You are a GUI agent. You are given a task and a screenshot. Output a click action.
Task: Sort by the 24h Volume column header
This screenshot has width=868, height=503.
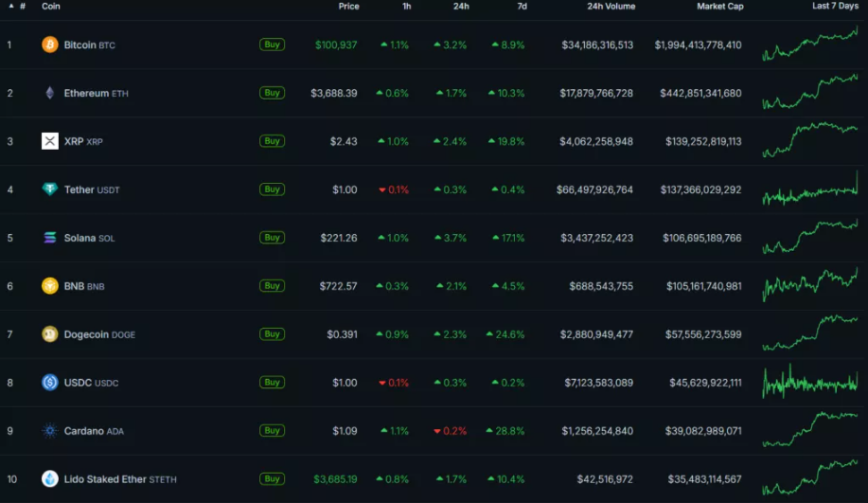[611, 6]
